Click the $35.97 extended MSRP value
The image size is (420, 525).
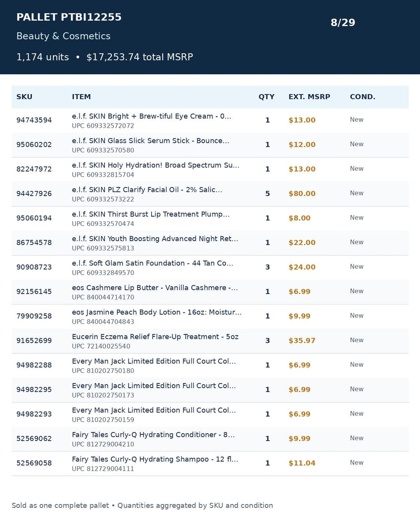[302, 341]
